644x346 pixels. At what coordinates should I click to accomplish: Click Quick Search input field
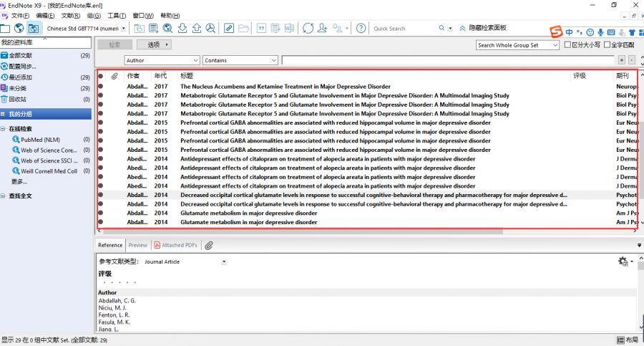pyautogui.click(x=404, y=29)
